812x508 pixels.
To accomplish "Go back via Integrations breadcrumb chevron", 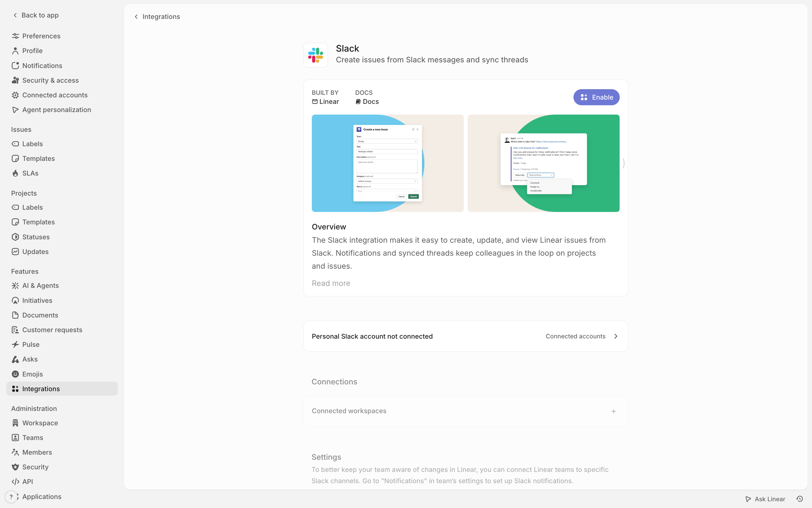I will (x=136, y=16).
